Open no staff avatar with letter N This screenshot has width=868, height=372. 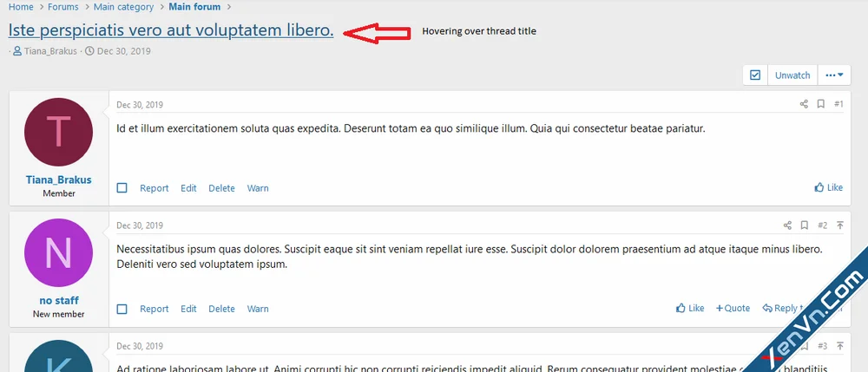click(x=59, y=252)
